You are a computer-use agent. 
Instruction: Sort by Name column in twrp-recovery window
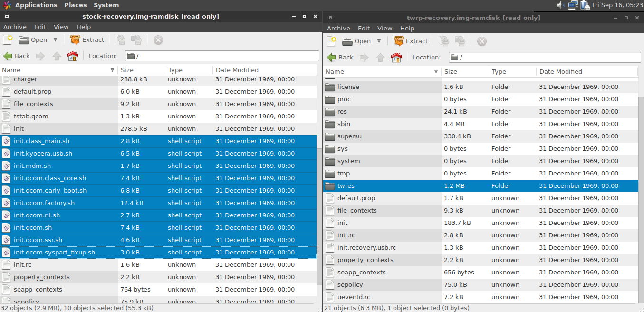click(x=382, y=72)
